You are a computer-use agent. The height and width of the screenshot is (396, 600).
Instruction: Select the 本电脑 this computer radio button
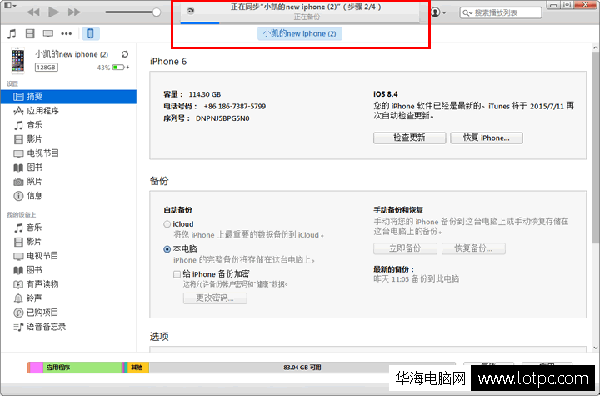167,249
